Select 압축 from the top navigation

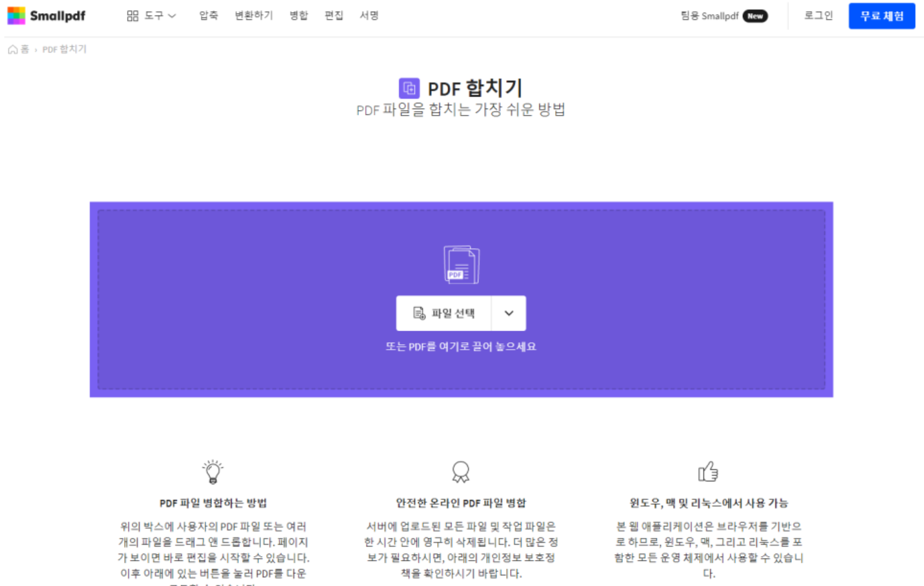208,15
